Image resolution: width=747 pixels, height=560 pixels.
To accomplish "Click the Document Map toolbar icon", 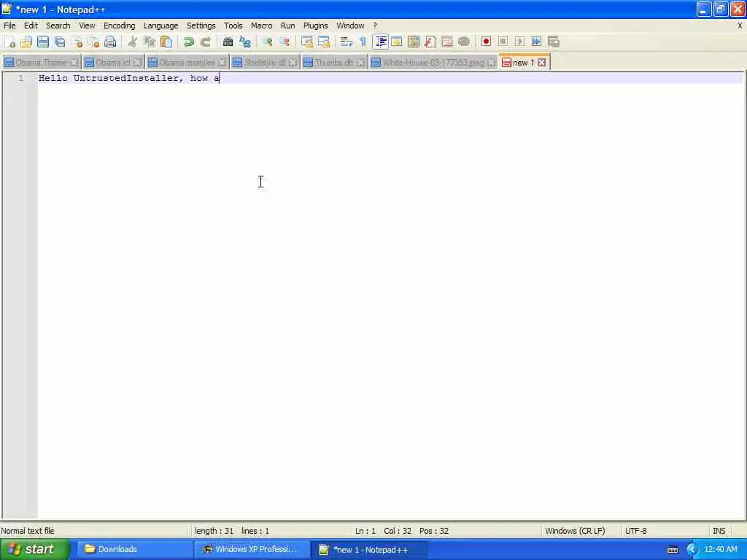I will point(414,42).
